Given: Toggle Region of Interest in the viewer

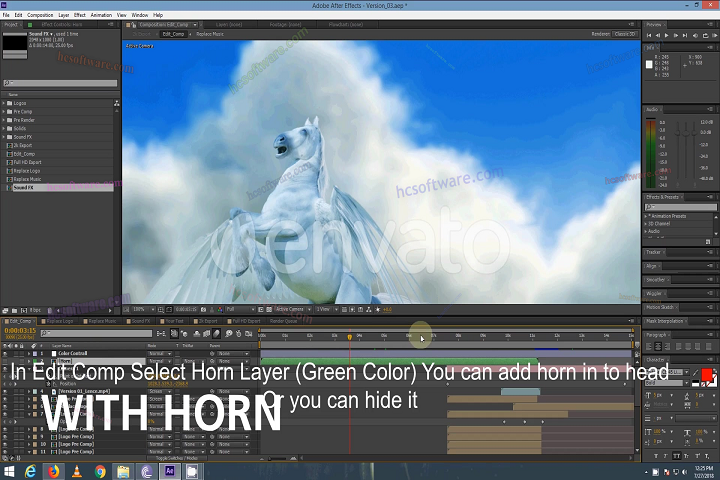Looking at the screenshot, I should pos(261,310).
